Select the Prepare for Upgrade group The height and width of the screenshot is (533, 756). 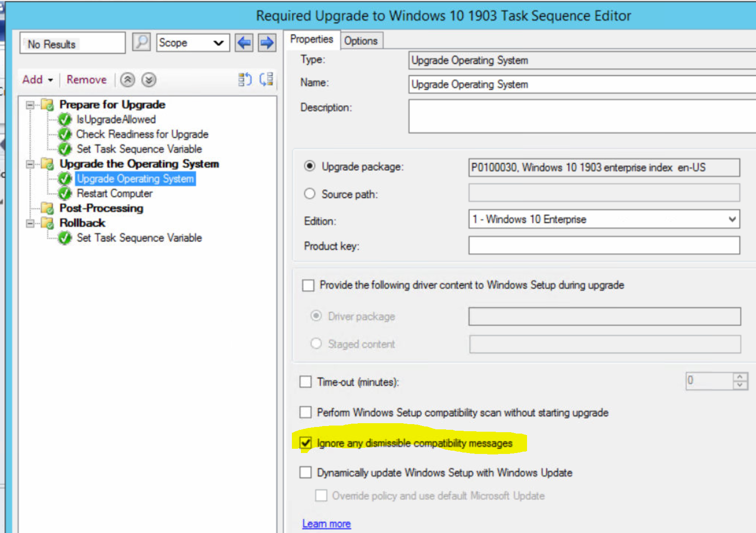pos(112,105)
